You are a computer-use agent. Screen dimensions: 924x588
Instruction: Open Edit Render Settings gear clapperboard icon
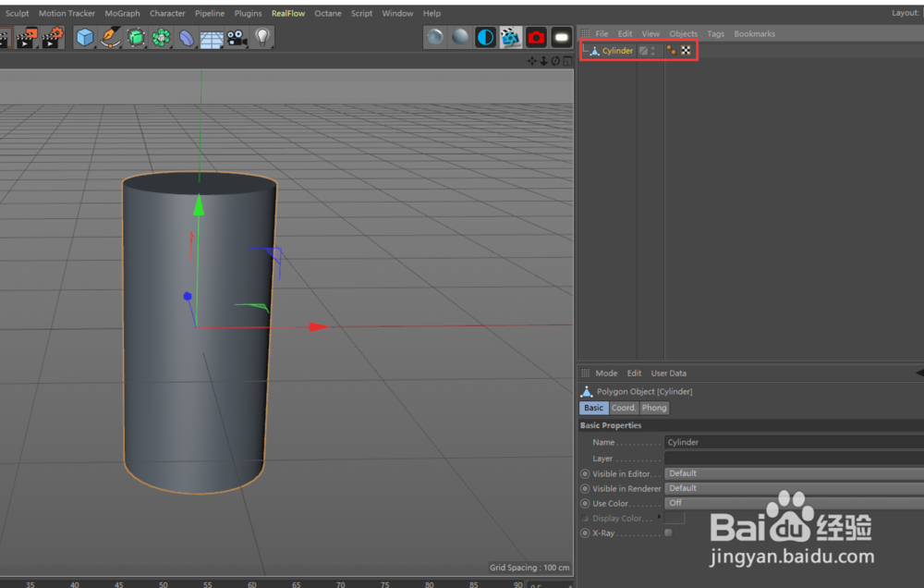(53, 38)
